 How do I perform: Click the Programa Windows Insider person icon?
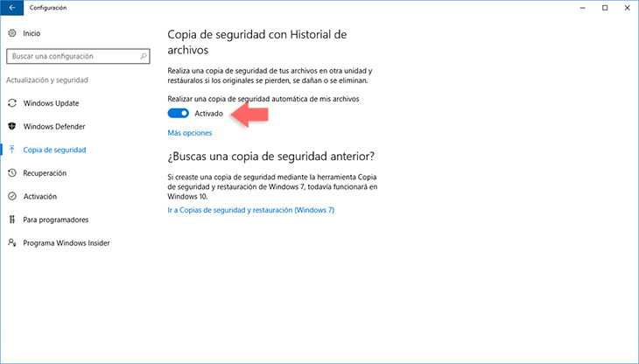click(12, 242)
